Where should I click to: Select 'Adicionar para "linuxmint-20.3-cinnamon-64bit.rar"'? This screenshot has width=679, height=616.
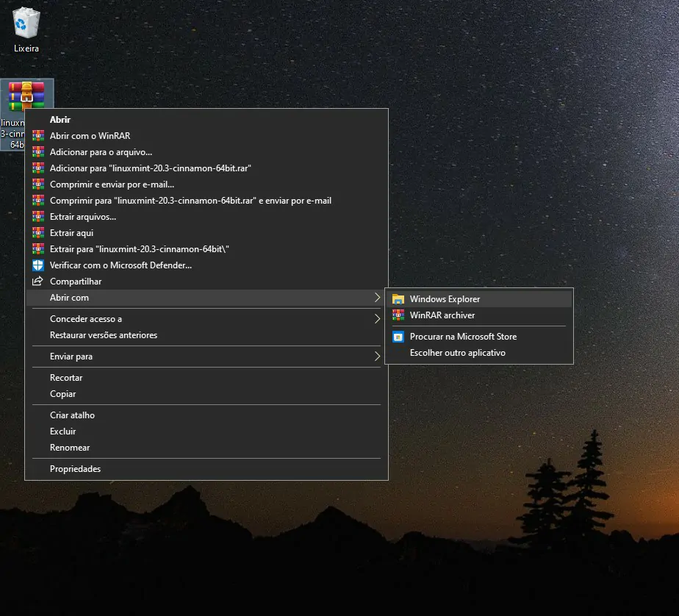click(206, 168)
